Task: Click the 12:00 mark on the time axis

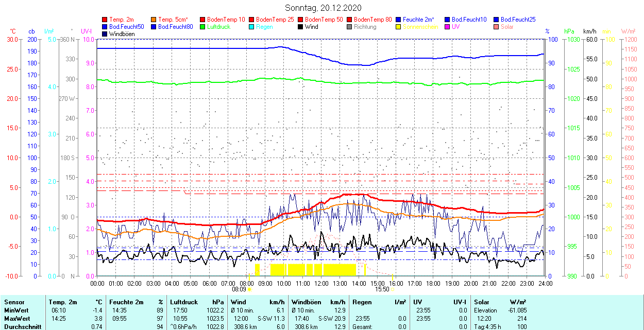Action: tap(321, 283)
